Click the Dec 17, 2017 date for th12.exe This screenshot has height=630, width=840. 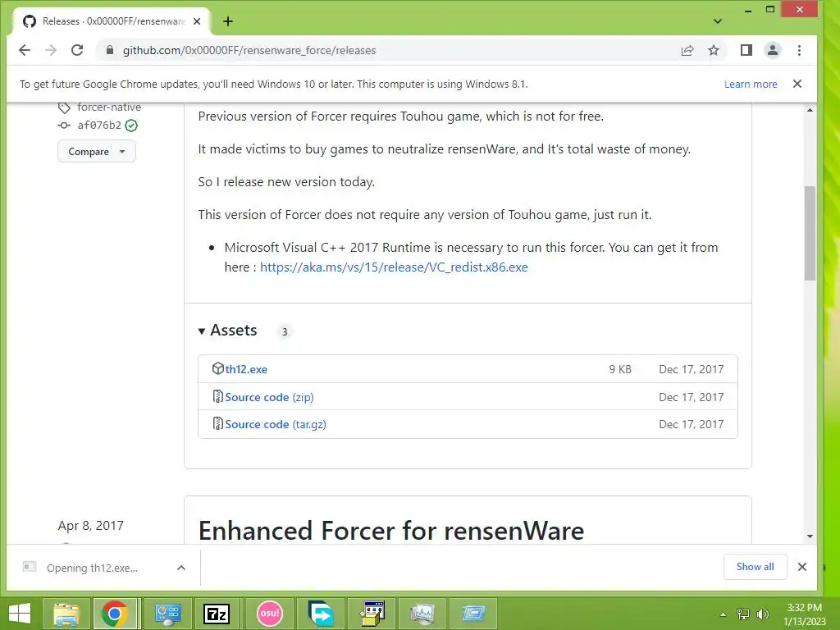click(691, 369)
